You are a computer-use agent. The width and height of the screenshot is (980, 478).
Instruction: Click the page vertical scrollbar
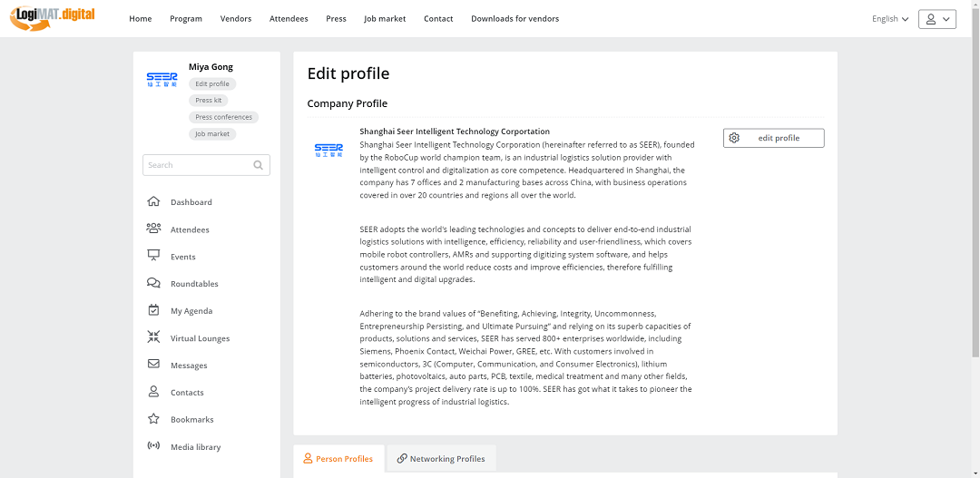tap(975, 181)
